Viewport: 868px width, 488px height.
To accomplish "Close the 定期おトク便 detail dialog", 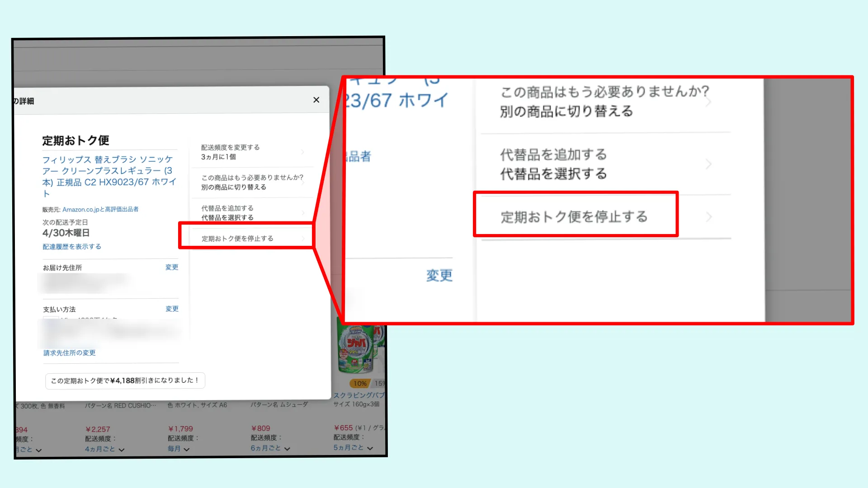I will point(316,99).
